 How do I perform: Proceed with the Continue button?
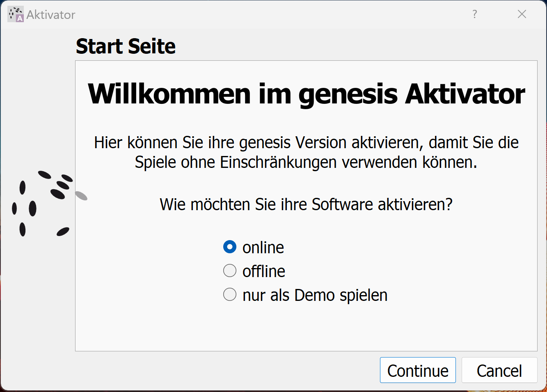tap(418, 370)
